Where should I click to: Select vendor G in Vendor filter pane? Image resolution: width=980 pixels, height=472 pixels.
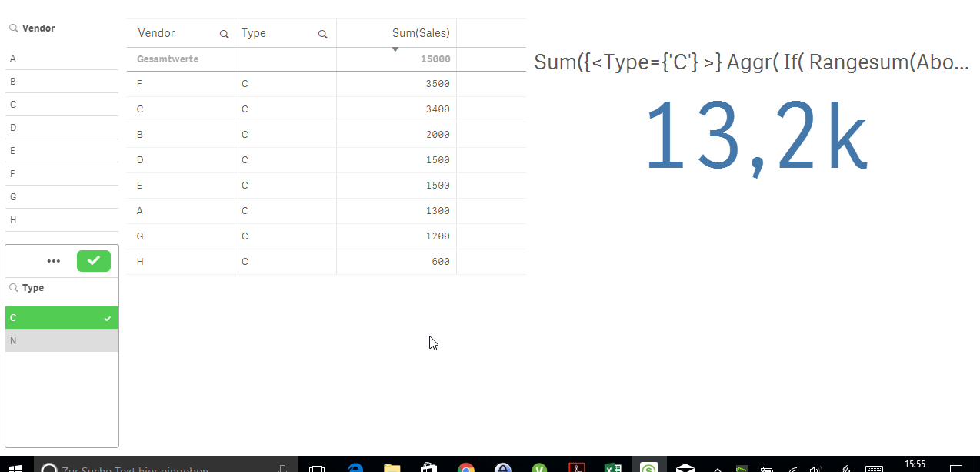click(62, 197)
